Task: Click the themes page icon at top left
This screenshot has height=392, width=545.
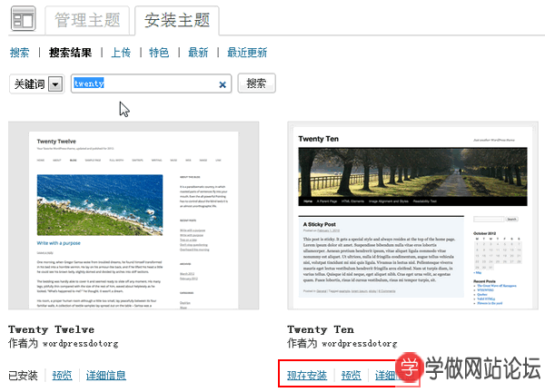Action: coord(22,20)
